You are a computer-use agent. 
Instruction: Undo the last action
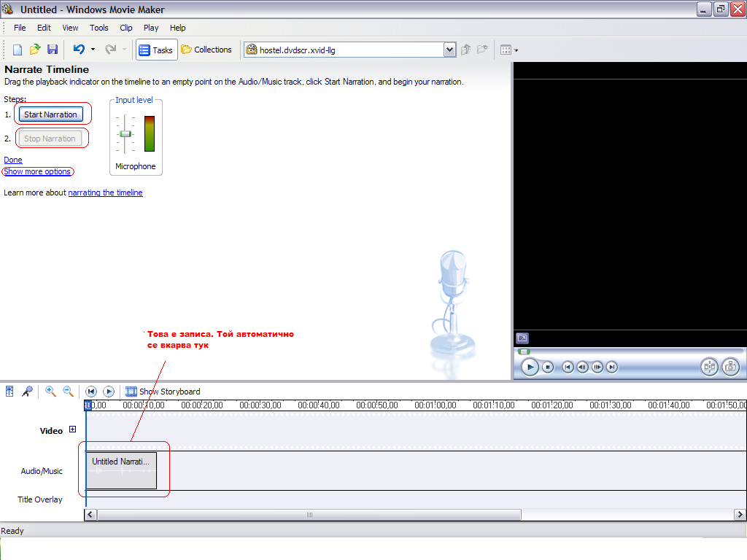79,49
